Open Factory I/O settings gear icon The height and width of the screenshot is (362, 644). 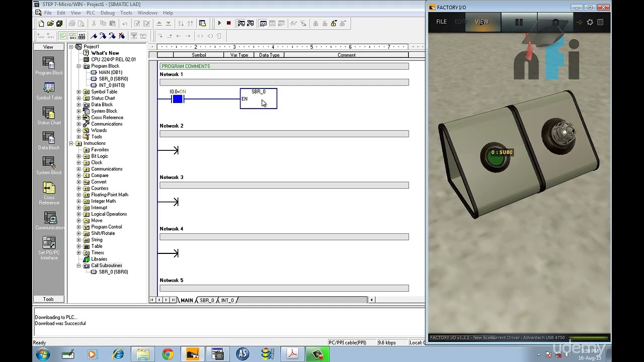pyautogui.click(x=590, y=22)
